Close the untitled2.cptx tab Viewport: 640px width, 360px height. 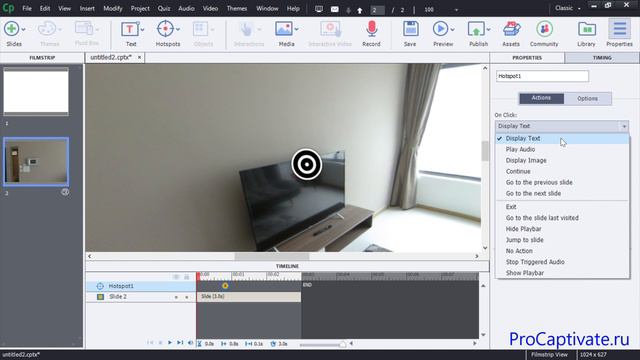coord(139,58)
